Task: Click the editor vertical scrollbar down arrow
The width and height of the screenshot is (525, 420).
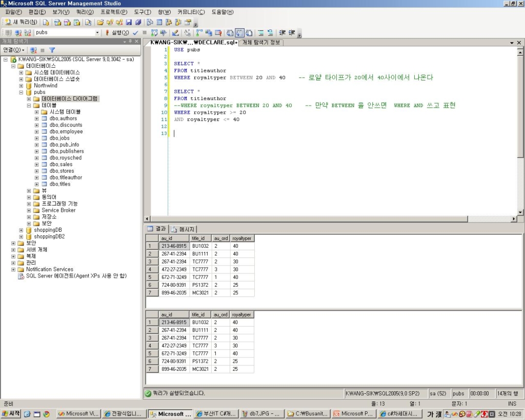Action: [x=520, y=212]
